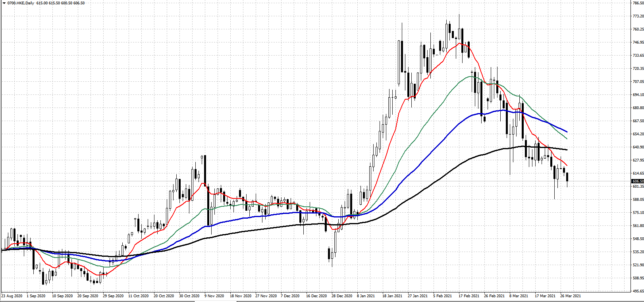
Task: Click the 606.50 close value in header
Action: point(79,3)
